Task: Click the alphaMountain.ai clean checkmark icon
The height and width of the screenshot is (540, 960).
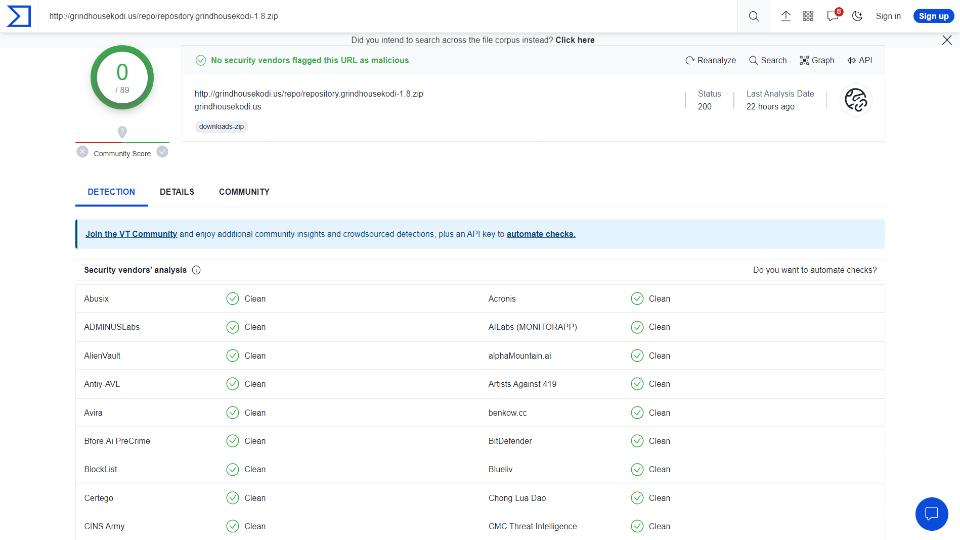Action: coord(637,356)
